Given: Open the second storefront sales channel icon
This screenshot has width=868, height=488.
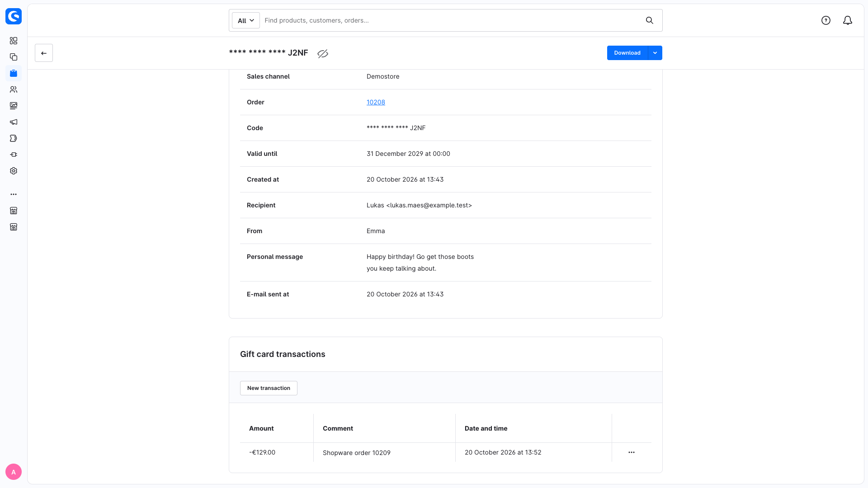Looking at the screenshot, I should [14, 227].
